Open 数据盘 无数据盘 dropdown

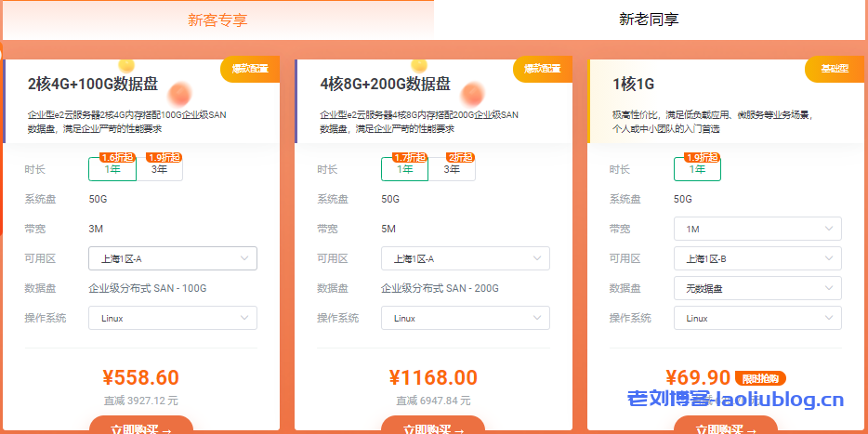(757, 288)
